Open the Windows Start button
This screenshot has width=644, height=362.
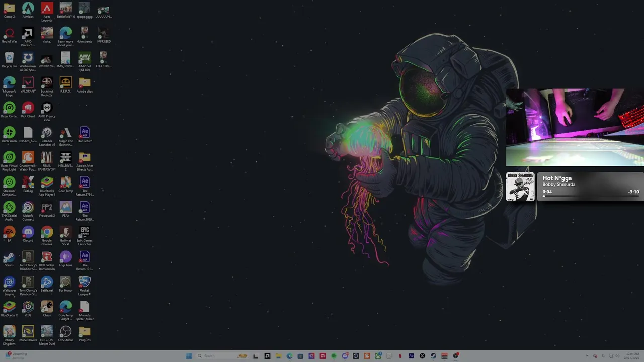point(188,356)
